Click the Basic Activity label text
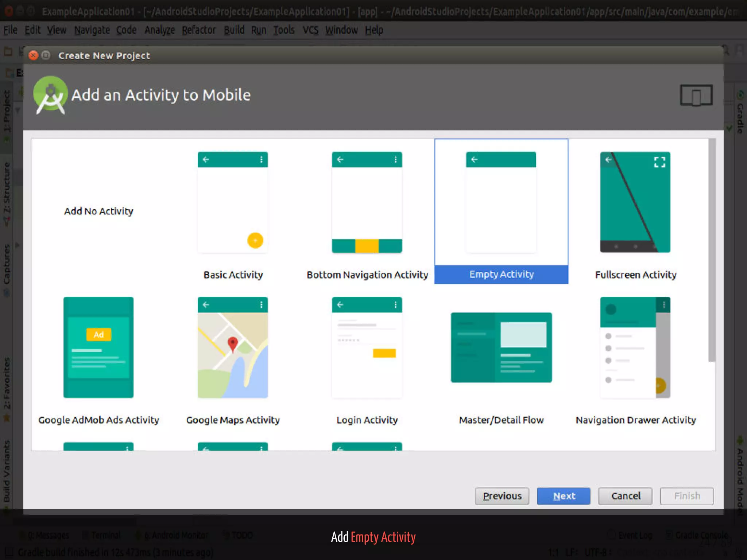Viewport: 747px width, 560px height. point(233,275)
